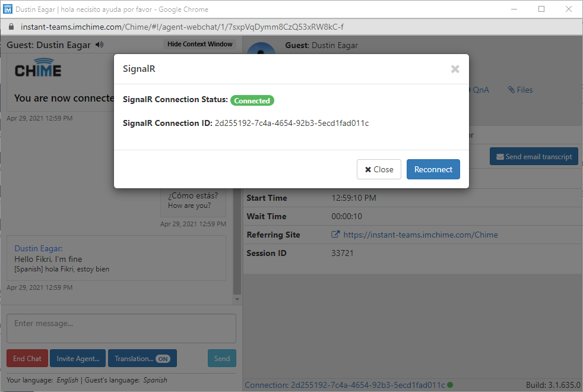Select the SignalR Connection ID value
This screenshot has height=392, width=583.
[292, 123]
